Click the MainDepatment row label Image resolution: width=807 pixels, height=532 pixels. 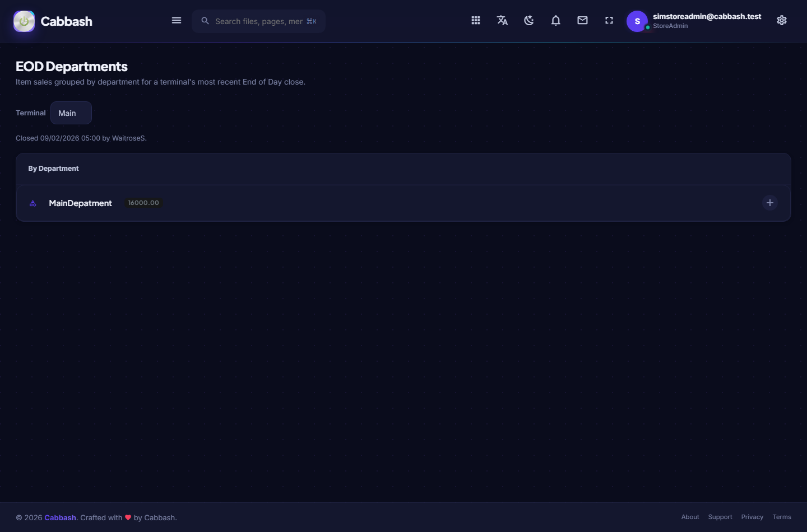[81, 203]
